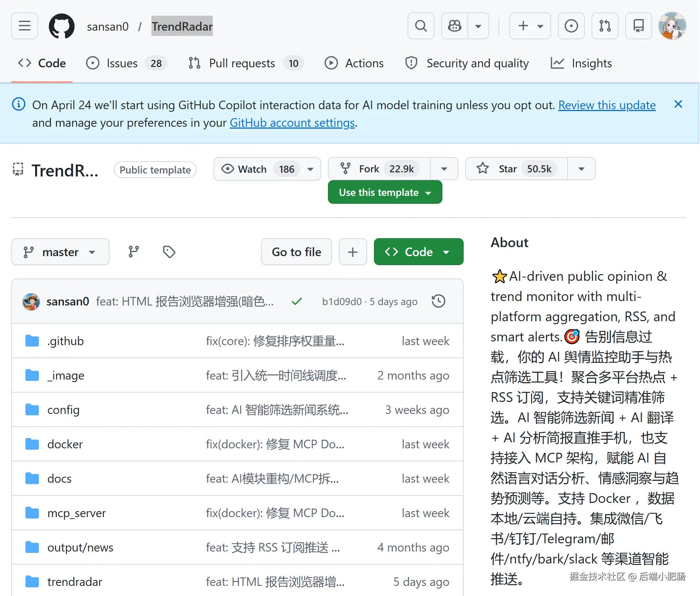Switch to the Issues tab

(126, 63)
